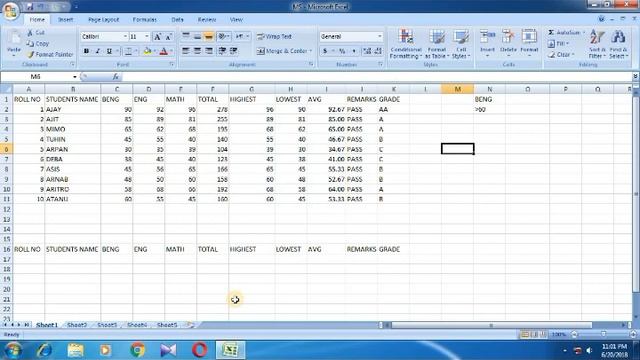Click the Cut command
Image resolution: width=640 pixels, height=360 pixels.
tap(36, 33)
